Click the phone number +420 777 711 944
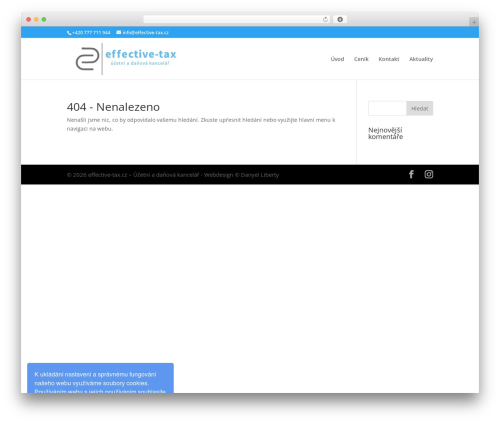The height and width of the screenshot is (423, 500). pos(91,33)
